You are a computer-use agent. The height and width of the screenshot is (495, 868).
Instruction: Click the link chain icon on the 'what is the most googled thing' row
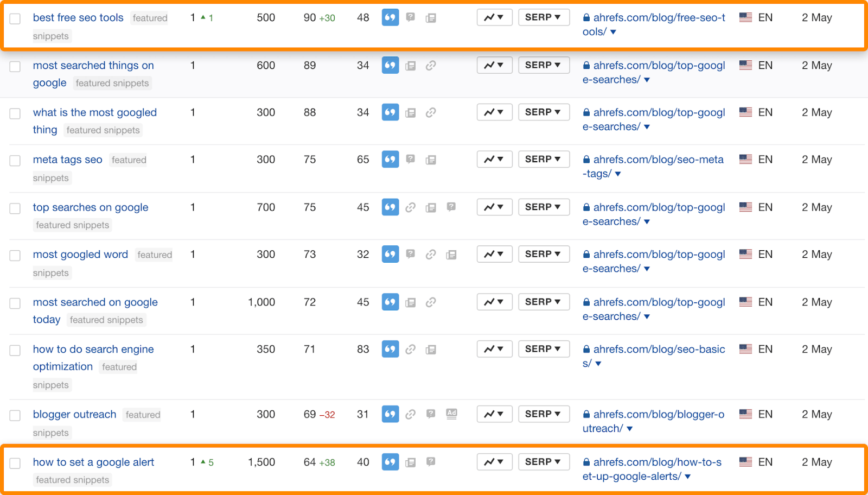431,112
